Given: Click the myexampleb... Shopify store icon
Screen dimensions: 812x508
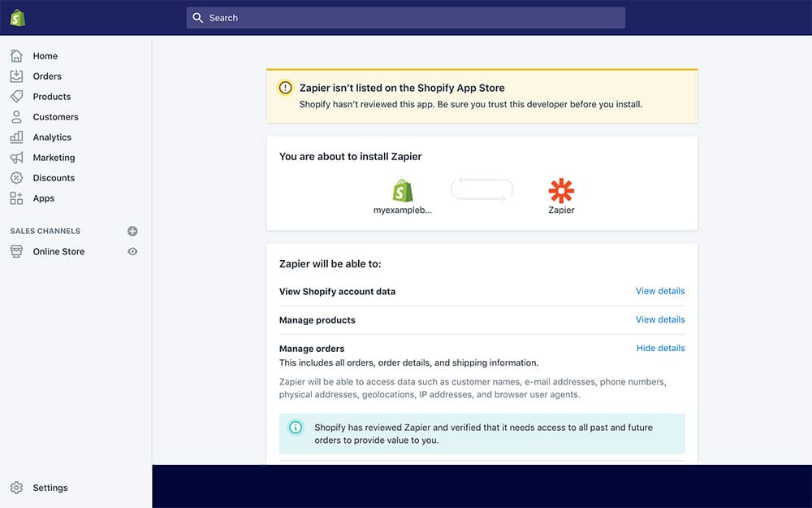Looking at the screenshot, I should point(403,191).
